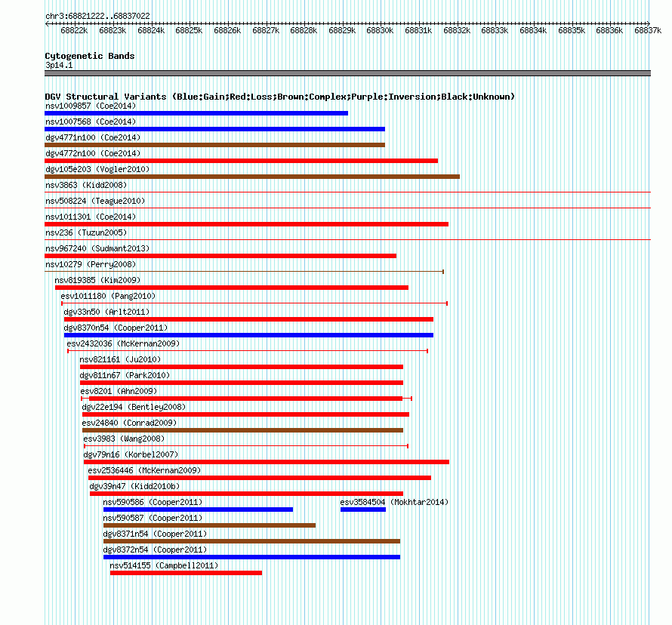Open the nsv1007568 (Coe2014) label
The height and width of the screenshot is (625, 672).
[x=91, y=122]
